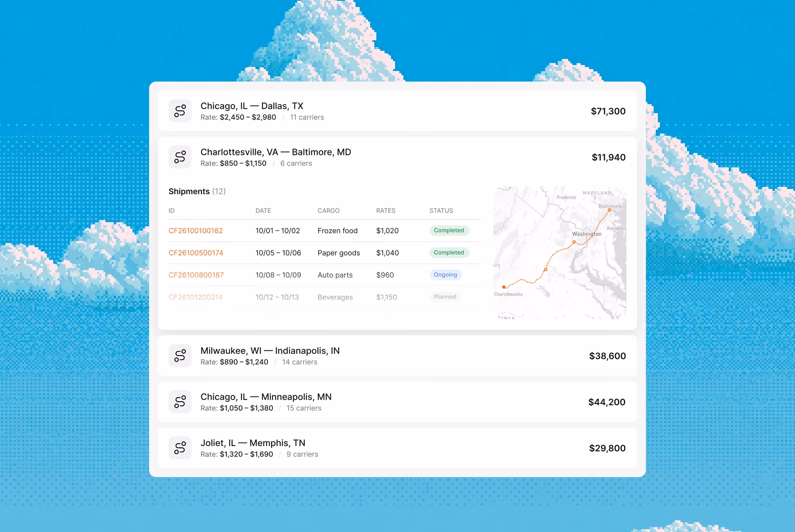This screenshot has height=532, width=795.
Task: Expand the Chicago, IL — Dallas, TX lane
Action: [x=397, y=111]
